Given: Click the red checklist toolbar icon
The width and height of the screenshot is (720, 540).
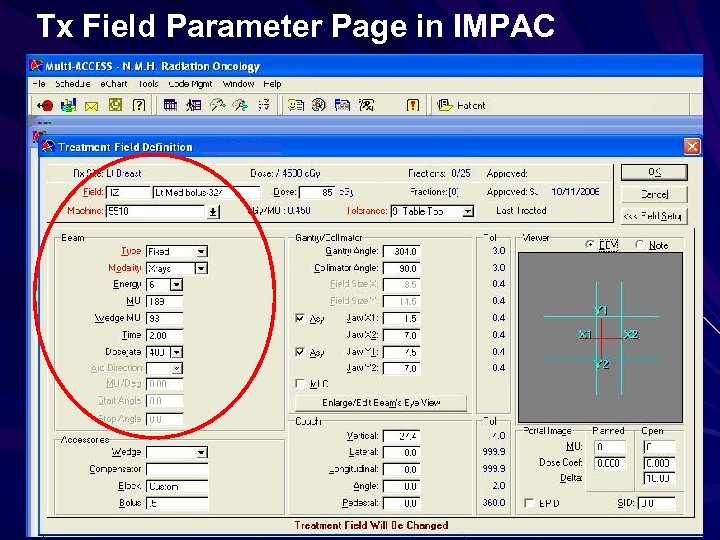Looking at the screenshot, I should (264, 105).
